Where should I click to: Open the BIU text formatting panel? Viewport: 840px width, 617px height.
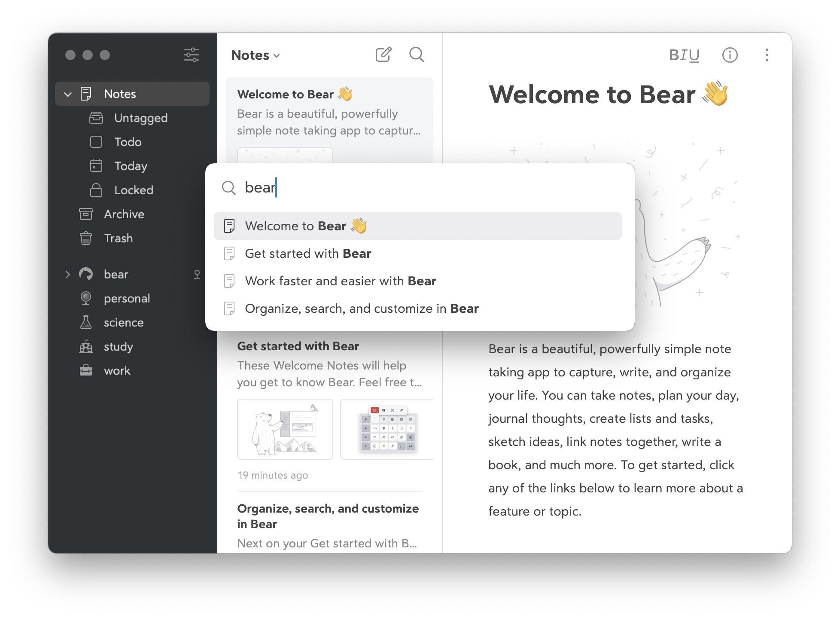point(684,55)
